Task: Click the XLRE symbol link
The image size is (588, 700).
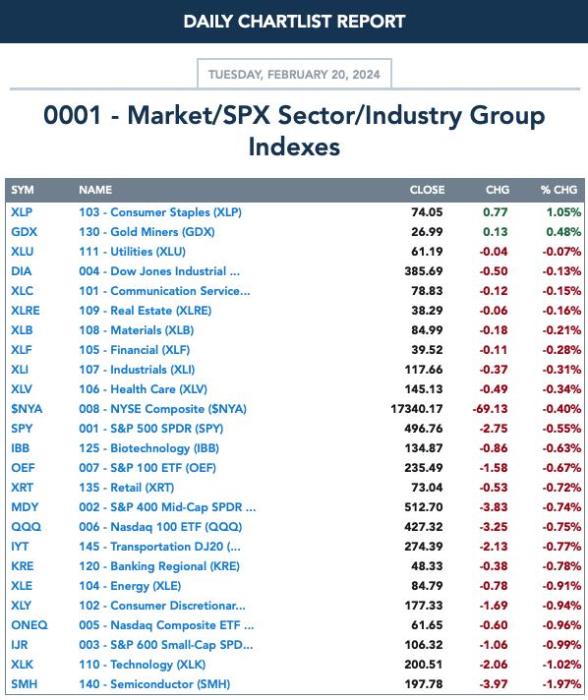Action: (x=26, y=311)
